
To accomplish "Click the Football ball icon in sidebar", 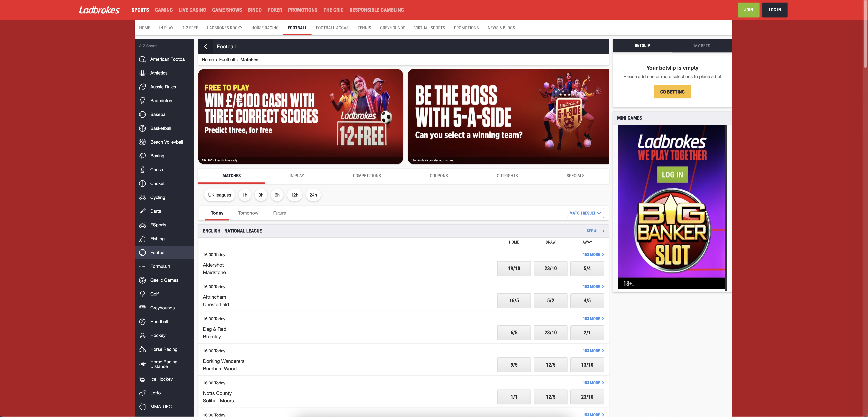I will 143,253.
